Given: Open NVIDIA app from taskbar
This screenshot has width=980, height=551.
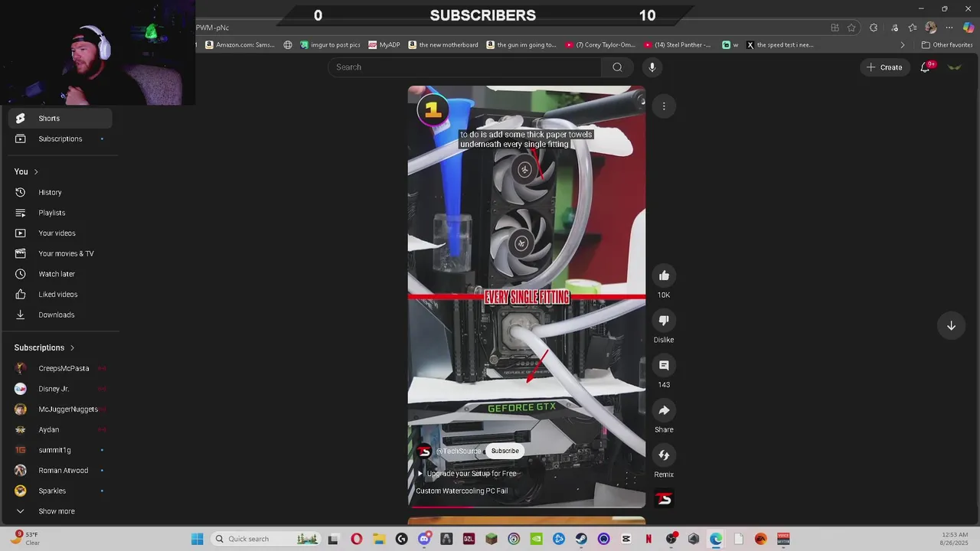Looking at the screenshot, I should click(x=536, y=539).
